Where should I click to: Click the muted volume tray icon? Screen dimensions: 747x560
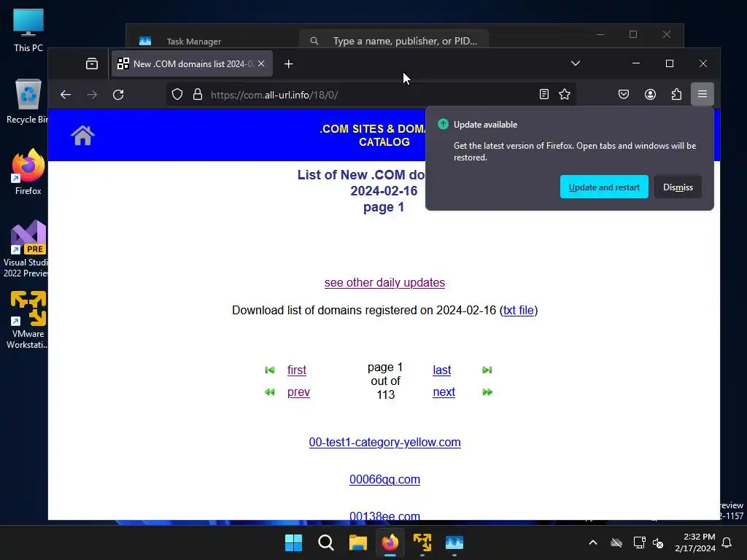(659, 542)
